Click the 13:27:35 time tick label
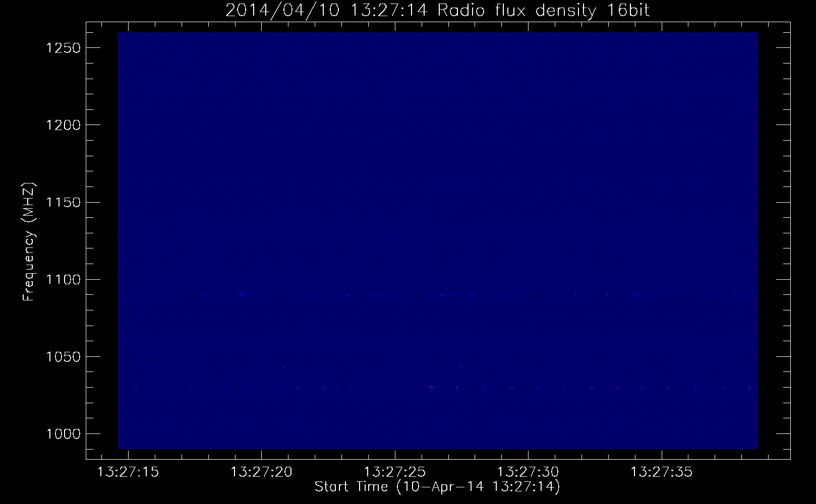 tap(662, 472)
